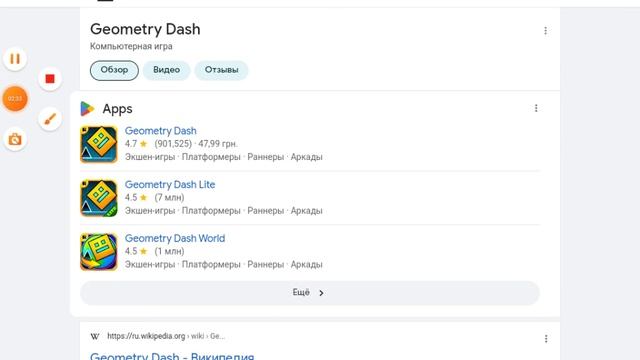Screen dimensions: 640x360
Task: Tap the orange recording timer bubble
Action: click(15, 99)
